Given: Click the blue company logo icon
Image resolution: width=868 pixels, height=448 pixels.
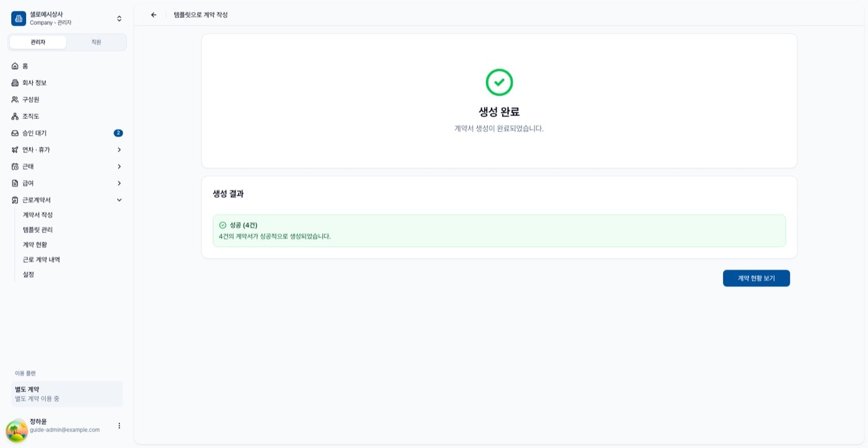Looking at the screenshot, I should [x=19, y=19].
